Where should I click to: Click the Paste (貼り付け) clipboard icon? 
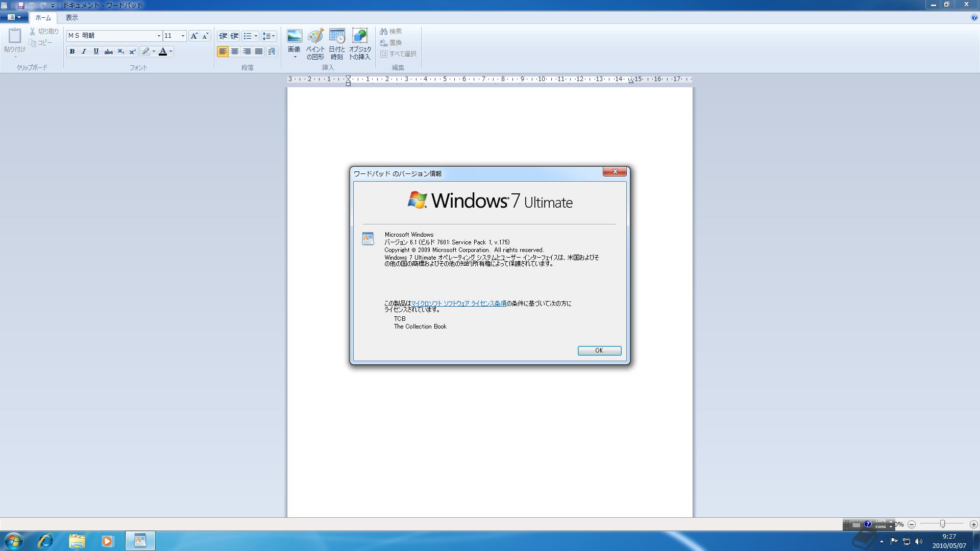tap(15, 36)
